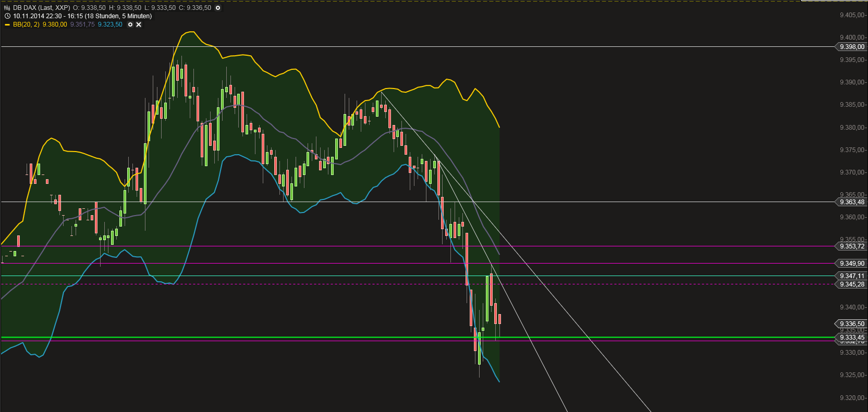
Task: Select the DB DAX (Last, XXP) title
Action: [x=42, y=8]
